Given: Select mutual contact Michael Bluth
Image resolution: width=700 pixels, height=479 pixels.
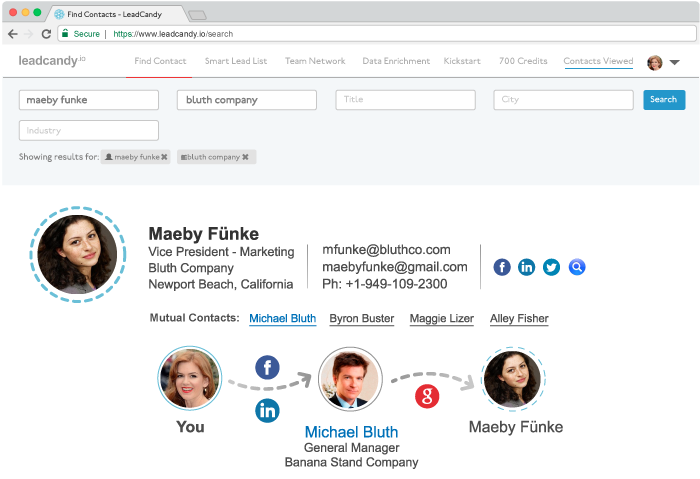Looking at the screenshot, I should pyautogui.click(x=283, y=319).
